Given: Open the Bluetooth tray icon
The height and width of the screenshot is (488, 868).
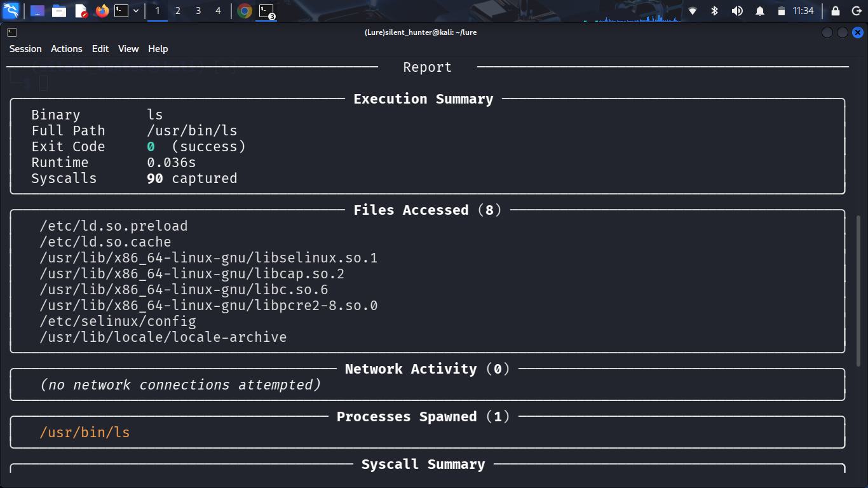Looking at the screenshot, I should pyautogui.click(x=714, y=11).
